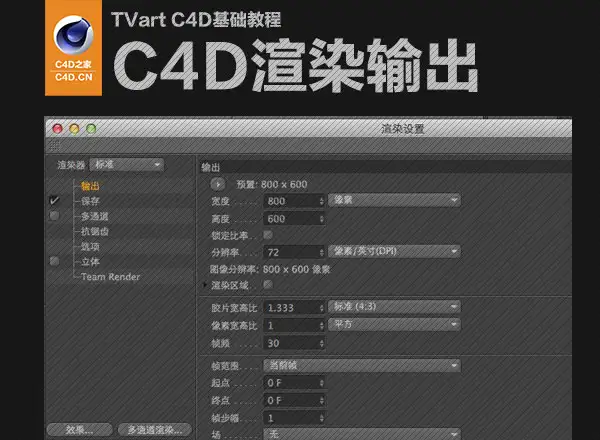Click the 渲染设置 window title
Image resolution: width=600 pixels, height=440 pixels.
coord(403,129)
